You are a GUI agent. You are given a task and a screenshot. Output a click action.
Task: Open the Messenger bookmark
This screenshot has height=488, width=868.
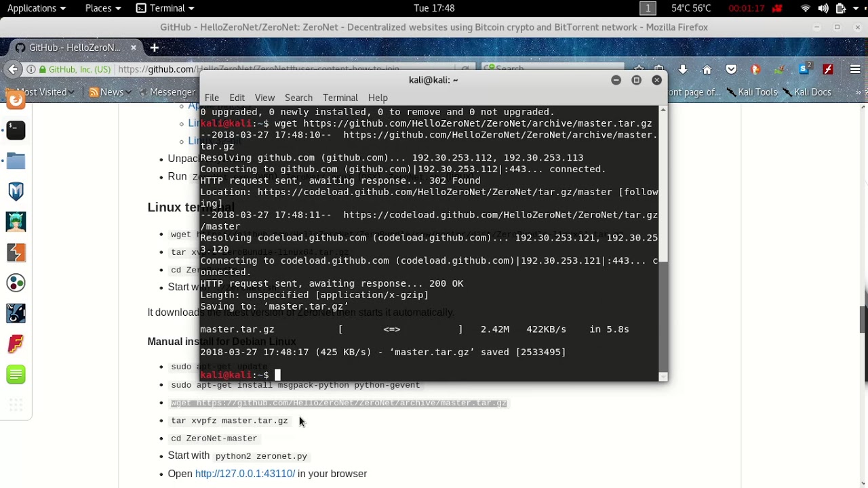click(x=167, y=92)
